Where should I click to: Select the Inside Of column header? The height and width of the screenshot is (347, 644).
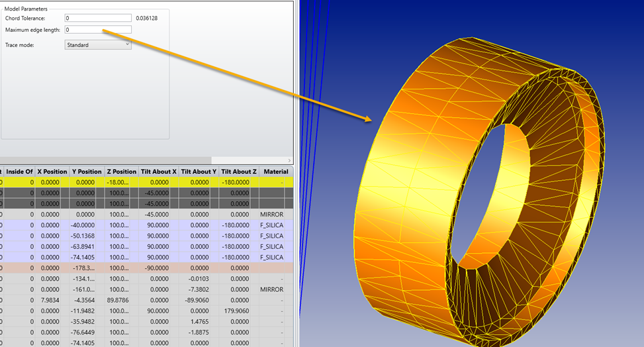coord(19,172)
